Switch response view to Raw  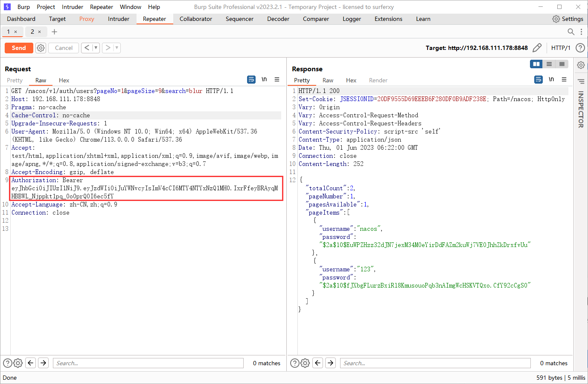tap(328, 80)
